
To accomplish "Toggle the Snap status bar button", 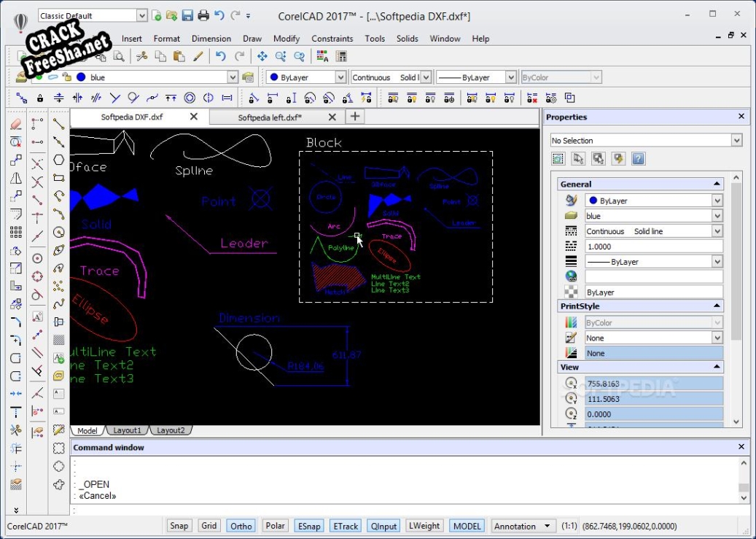I will (179, 526).
